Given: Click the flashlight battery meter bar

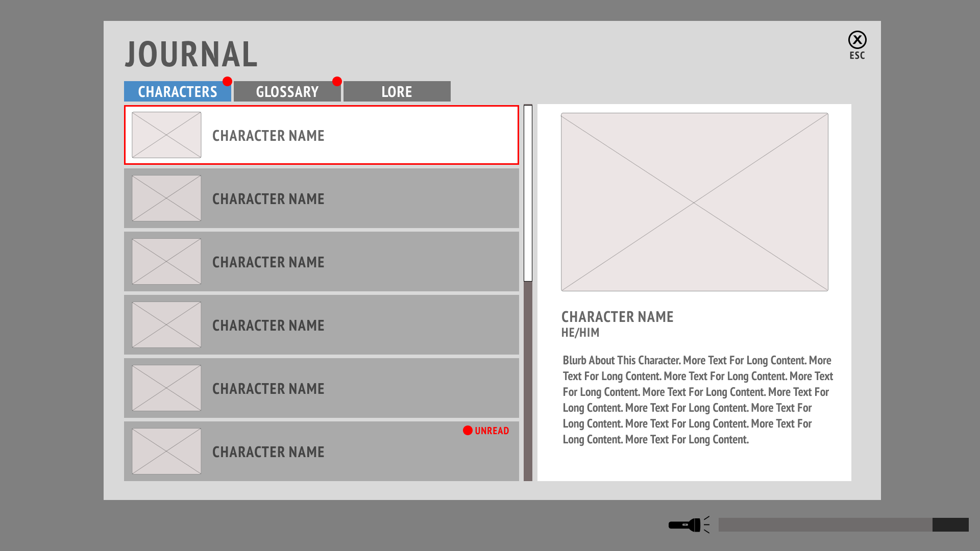Looking at the screenshot, I should coord(843,524).
